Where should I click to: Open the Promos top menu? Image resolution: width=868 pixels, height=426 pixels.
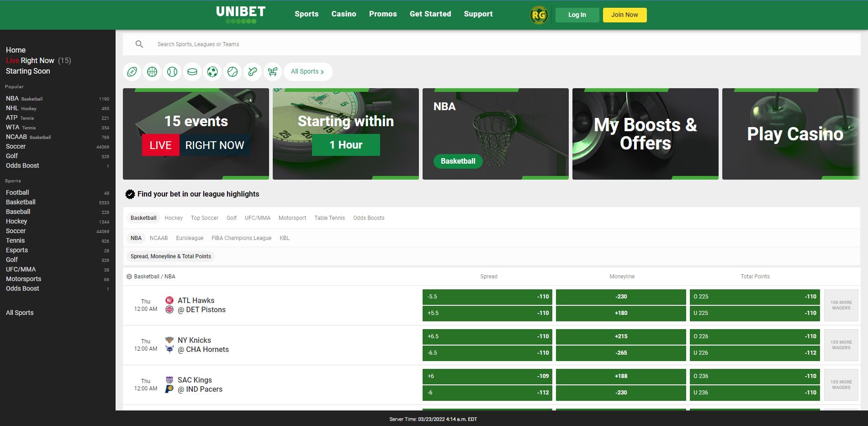[383, 14]
